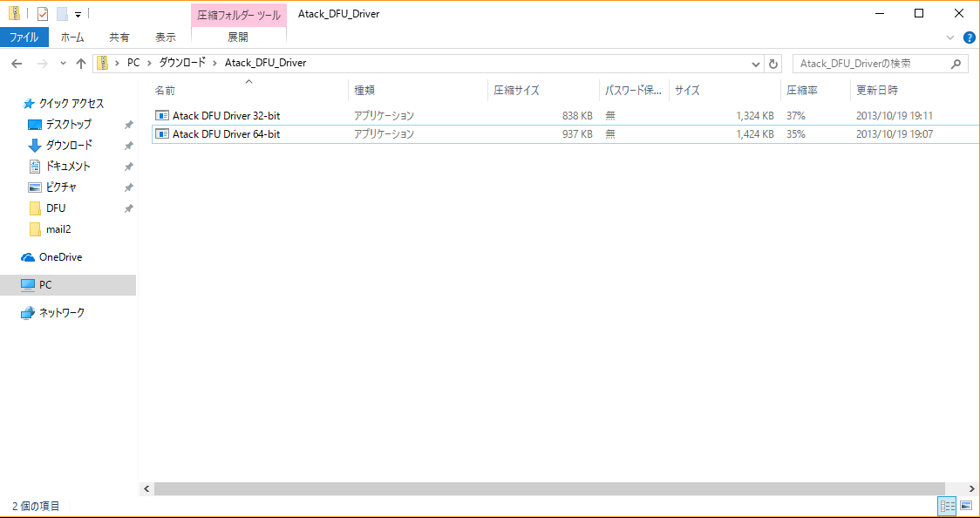
Task: Expand the chevron after PC in breadcrumb
Action: pyautogui.click(x=149, y=63)
